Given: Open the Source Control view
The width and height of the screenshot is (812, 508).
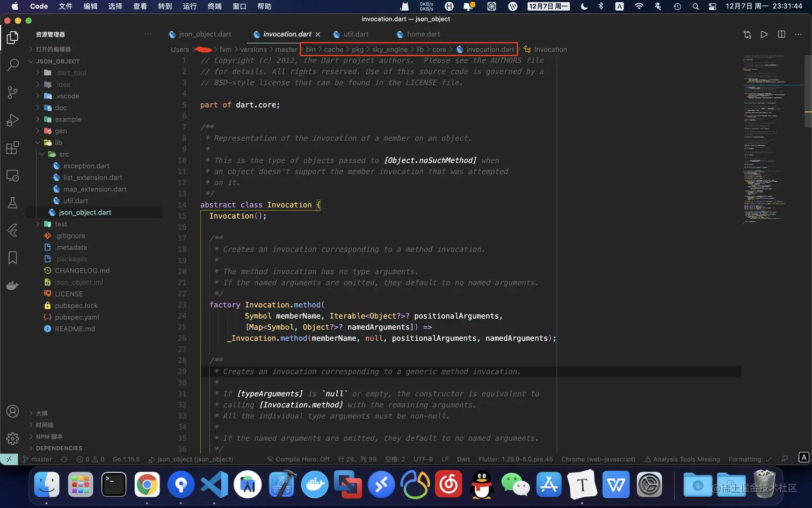Looking at the screenshot, I should 12,92.
